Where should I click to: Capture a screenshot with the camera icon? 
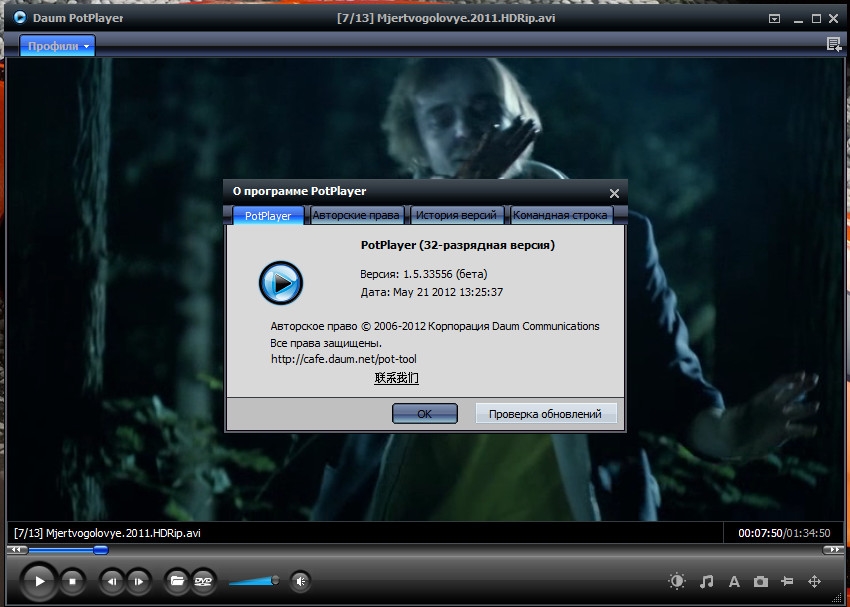tap(760, 581)
